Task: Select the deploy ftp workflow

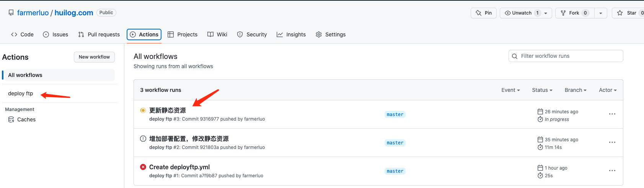Action: [x=21, y=93]
